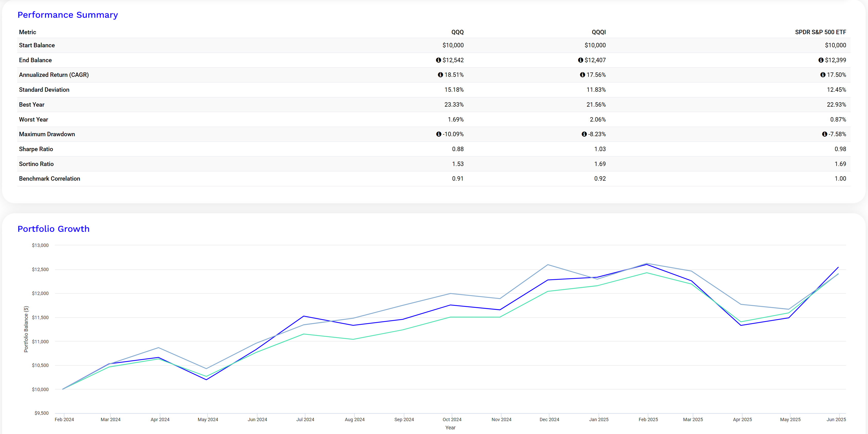Screen dimensions: 868x434
Task: Click the Benchmark Correlation row label
Action: point(50,178)
